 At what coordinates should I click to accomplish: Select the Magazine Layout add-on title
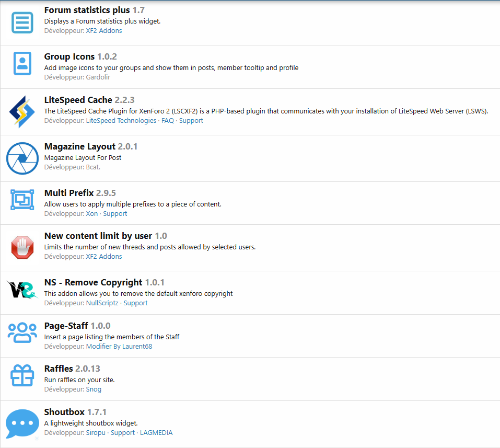80,146
